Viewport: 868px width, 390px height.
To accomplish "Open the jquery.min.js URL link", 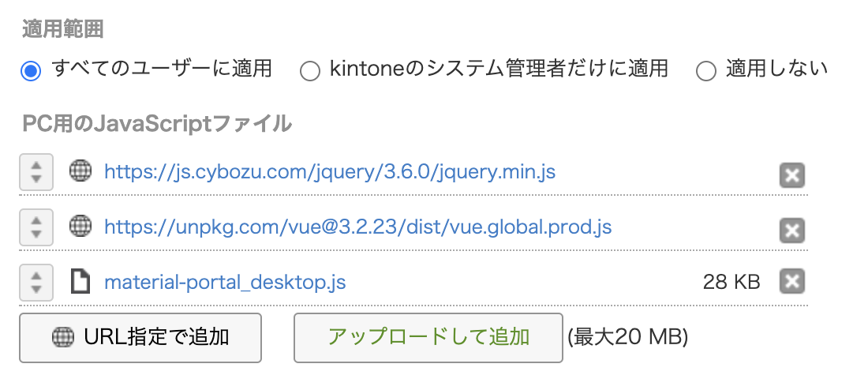I will (x=330, y=171).
